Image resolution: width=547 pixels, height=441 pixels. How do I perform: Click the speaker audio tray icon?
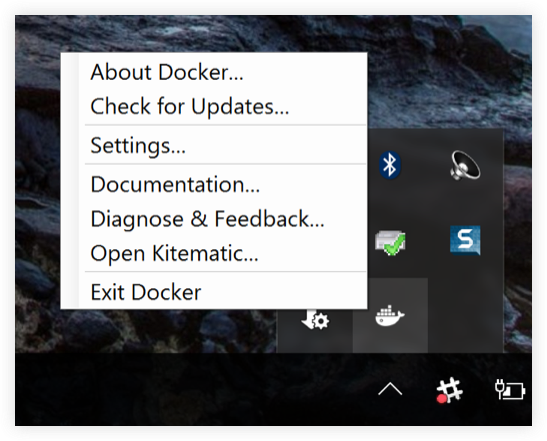pos(465,165)
